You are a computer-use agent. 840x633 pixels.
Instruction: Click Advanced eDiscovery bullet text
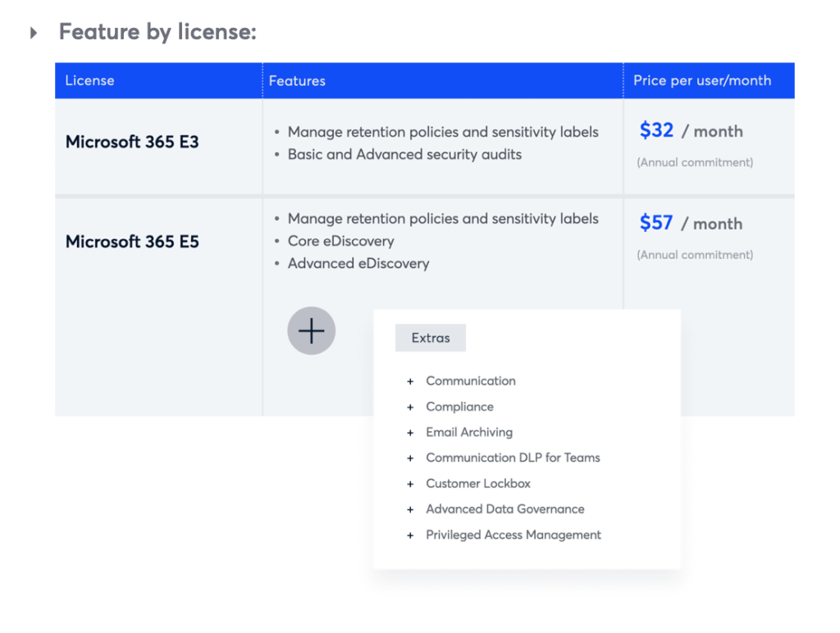point(358,263)
